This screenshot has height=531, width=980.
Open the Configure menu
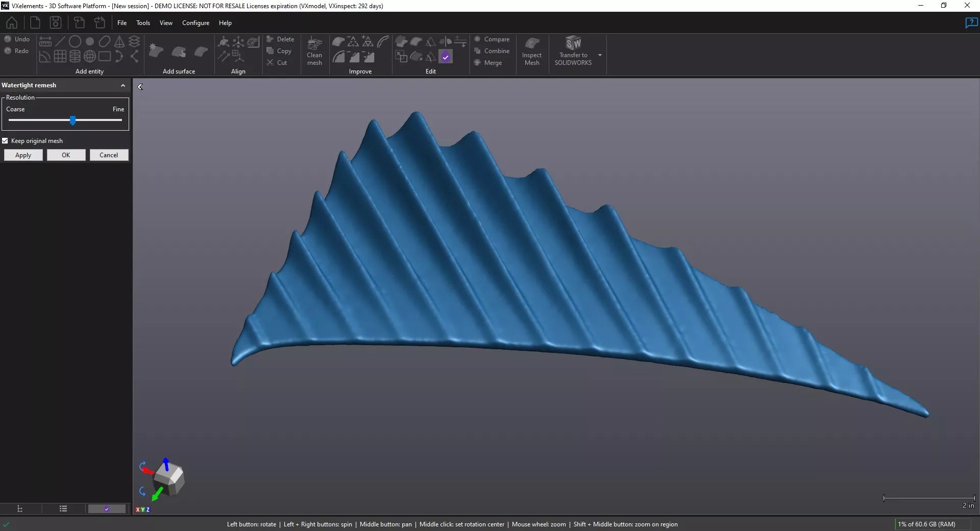pyautogui.click(x=195, y=23)
